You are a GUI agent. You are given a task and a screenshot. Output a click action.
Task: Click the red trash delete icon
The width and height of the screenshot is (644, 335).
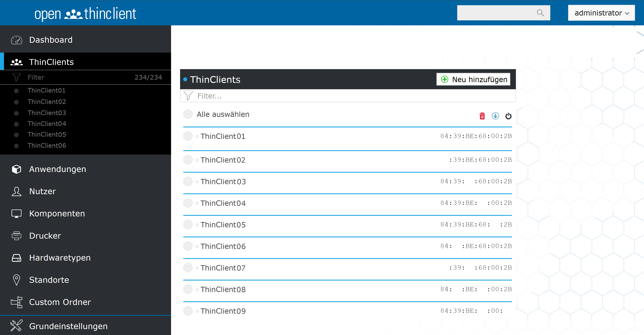pos(482,116)
